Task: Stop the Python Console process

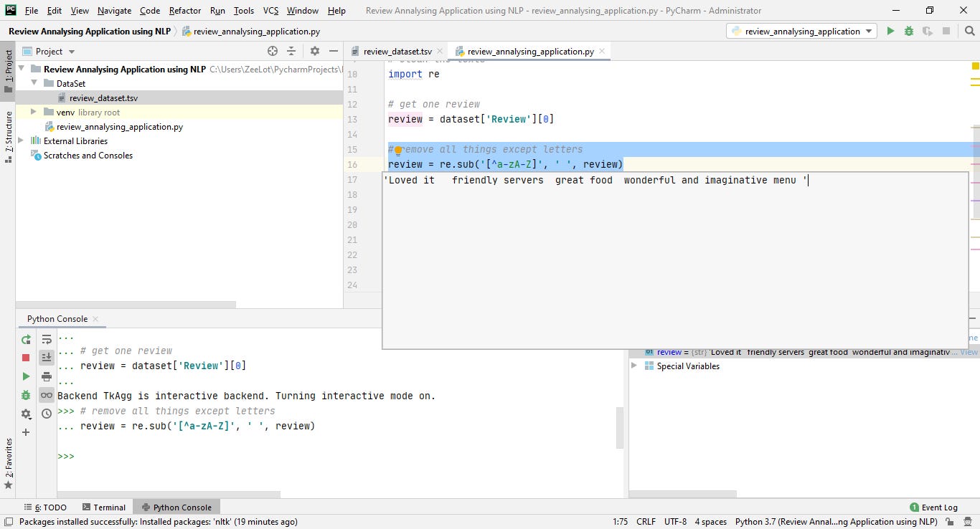Action: 26,357
